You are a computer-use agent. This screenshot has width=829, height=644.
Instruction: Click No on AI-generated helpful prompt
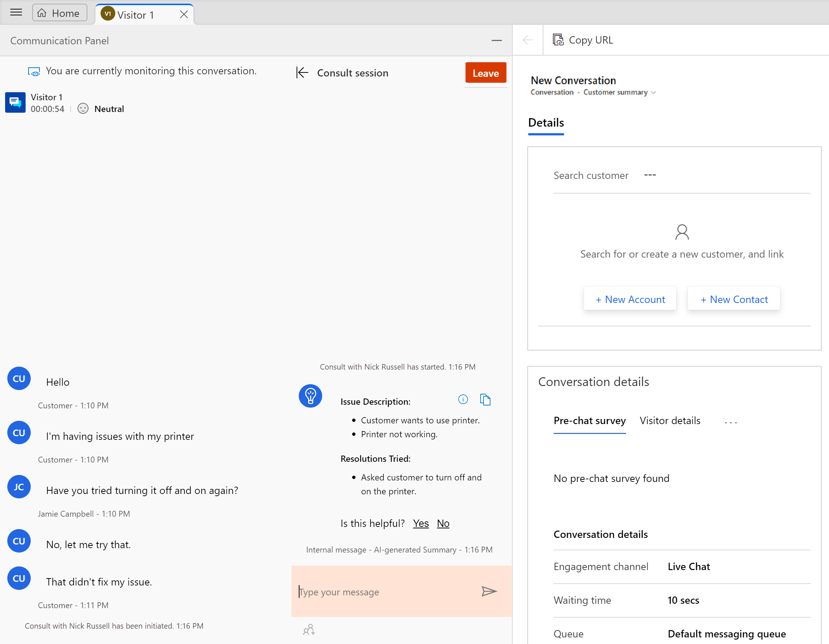pos(443,523)
